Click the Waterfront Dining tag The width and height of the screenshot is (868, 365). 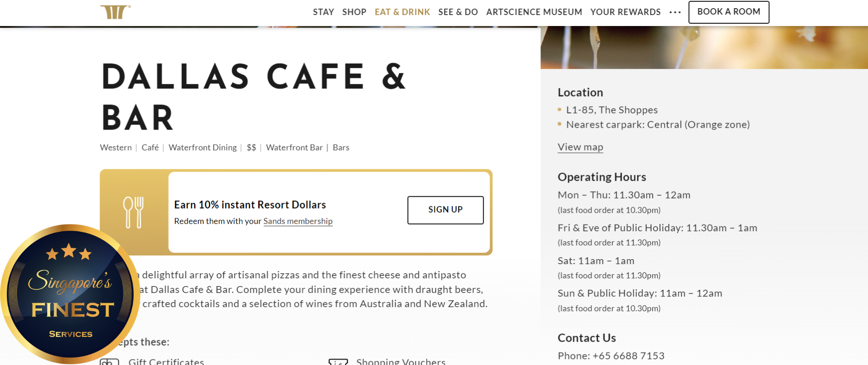click(202, 147)
